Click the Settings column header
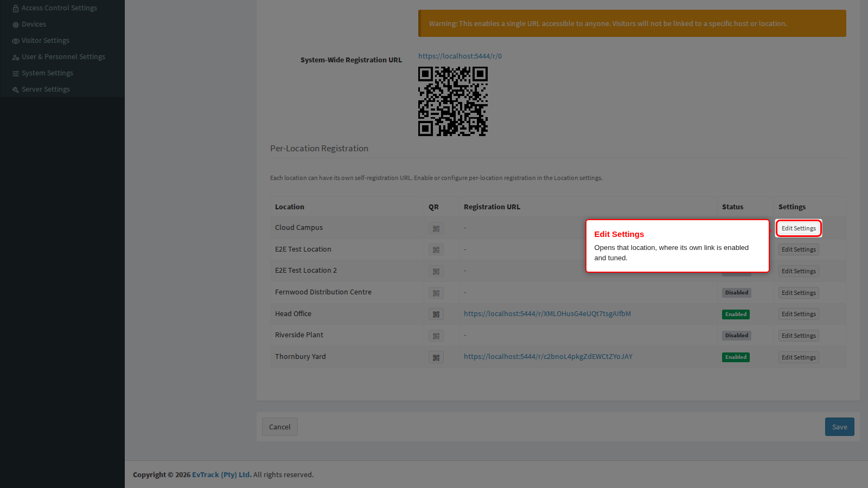This screenshot has width=868, height=488. [792, 207]
